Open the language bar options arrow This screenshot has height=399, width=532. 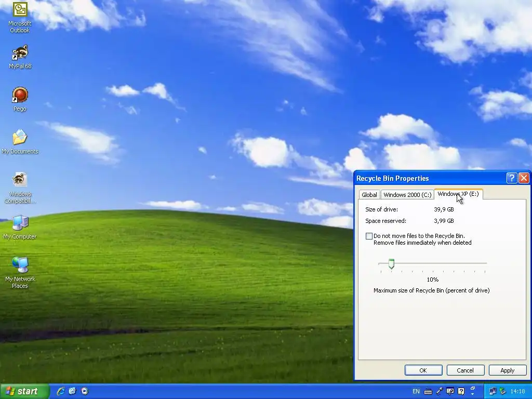(x=473, y=394)
